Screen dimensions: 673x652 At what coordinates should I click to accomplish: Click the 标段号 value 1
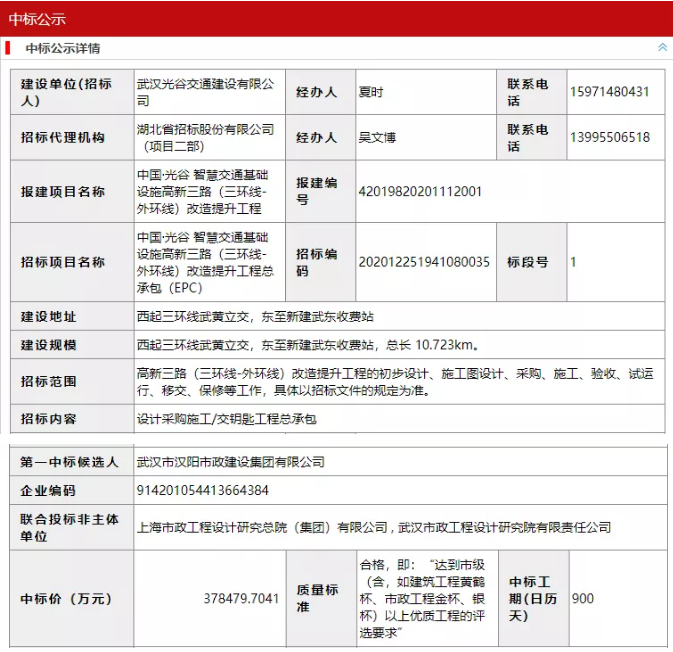click(x=573, y=262)
